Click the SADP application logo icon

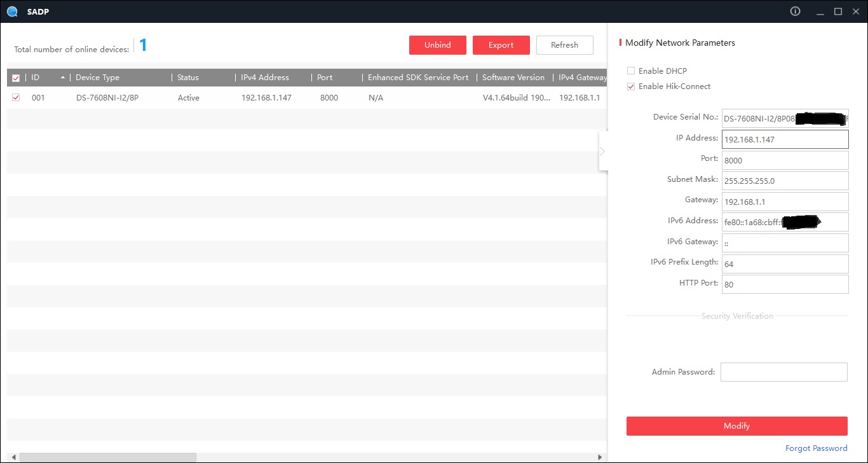coord(11,11)
